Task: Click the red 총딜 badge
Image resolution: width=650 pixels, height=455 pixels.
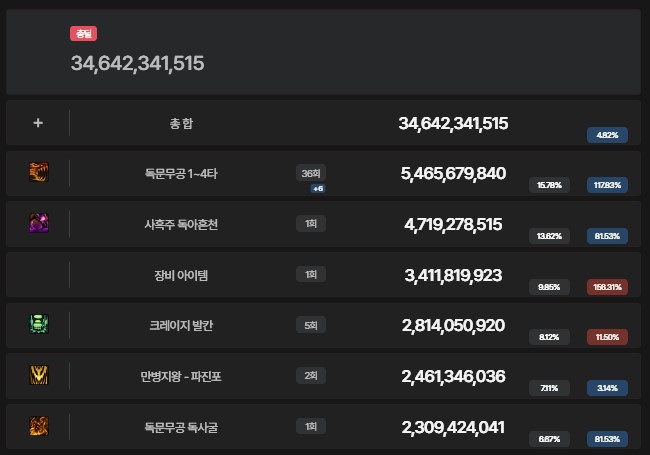Action: (83, 34)
